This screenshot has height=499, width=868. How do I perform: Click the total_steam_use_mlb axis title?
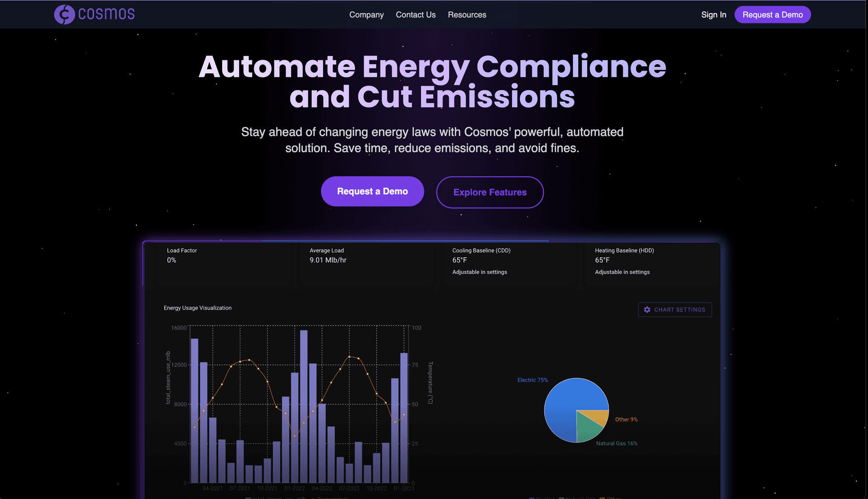tap(168, 377)
